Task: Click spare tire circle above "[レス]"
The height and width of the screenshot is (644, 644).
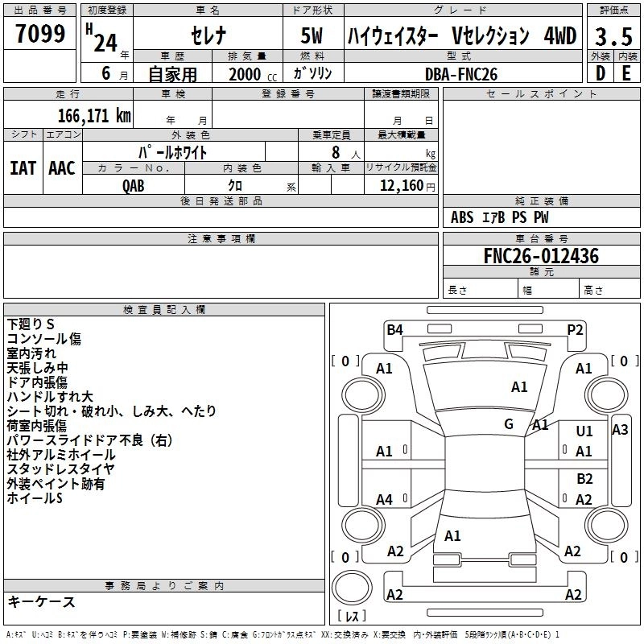Action: [x=352, y=588]
